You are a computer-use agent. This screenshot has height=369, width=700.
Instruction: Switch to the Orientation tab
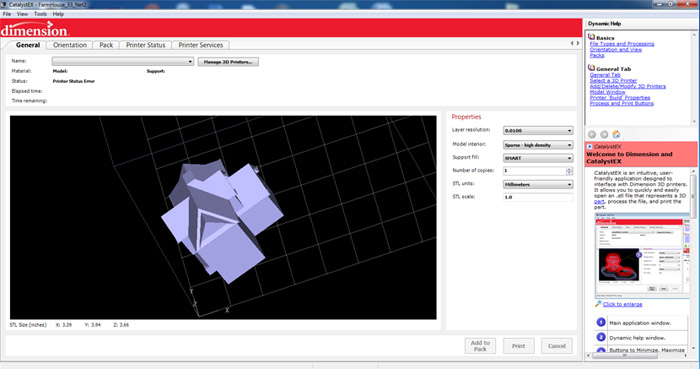click(70, 45)
